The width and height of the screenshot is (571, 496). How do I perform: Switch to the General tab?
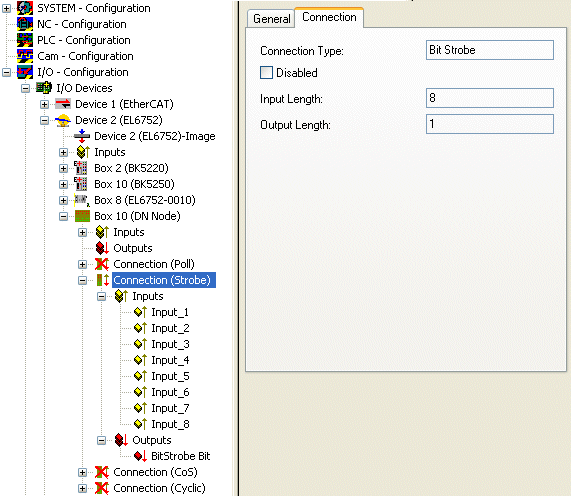(x=271, y=19)
